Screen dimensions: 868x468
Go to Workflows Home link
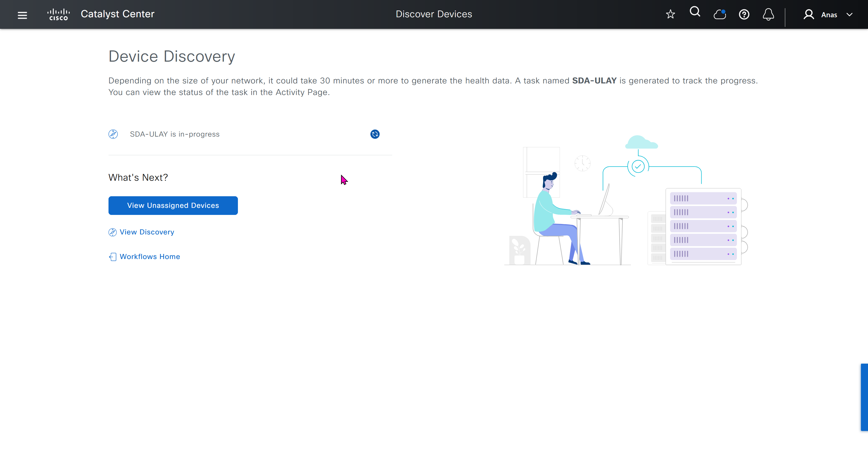(149, 256)
